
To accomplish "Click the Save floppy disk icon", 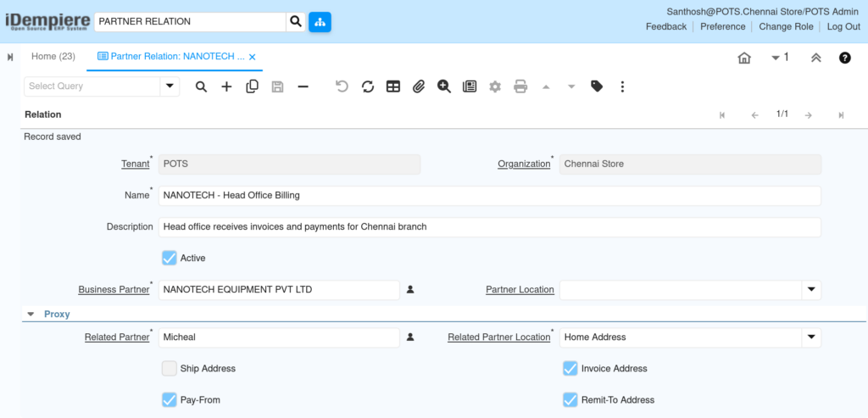I will coord(277,86).
